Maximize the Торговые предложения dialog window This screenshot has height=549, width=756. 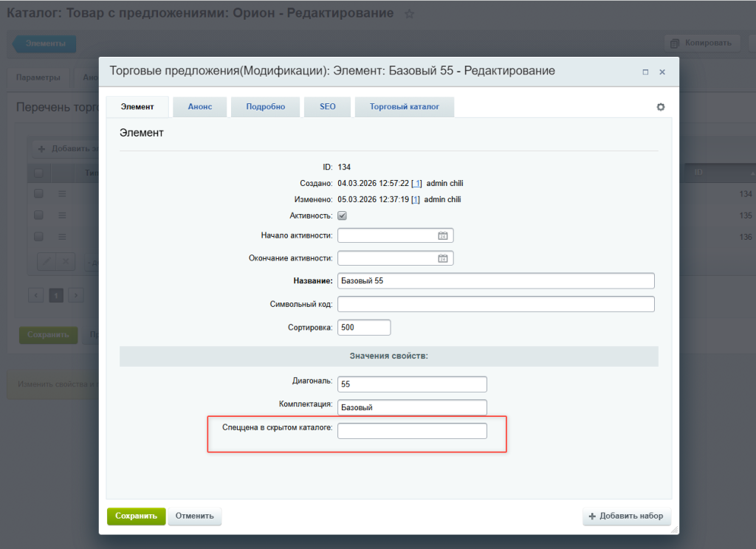(x=645, y=72)
